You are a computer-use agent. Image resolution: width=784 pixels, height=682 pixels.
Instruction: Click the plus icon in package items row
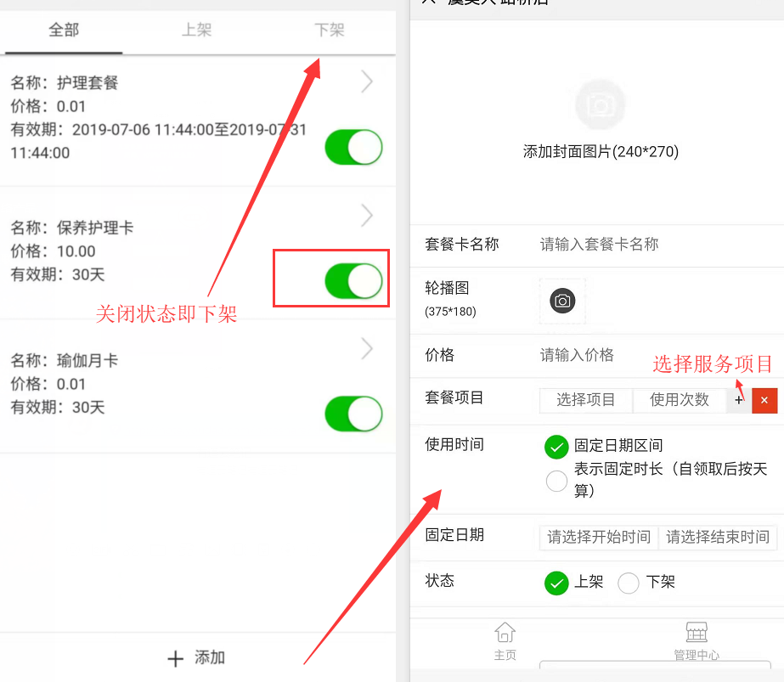click(x=738, y=400)
